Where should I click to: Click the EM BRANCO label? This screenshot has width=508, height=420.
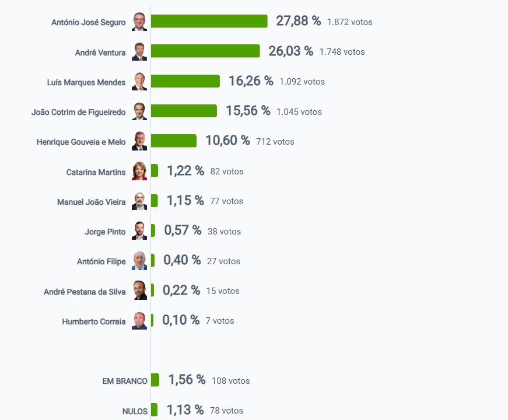[x=125, y=381]
